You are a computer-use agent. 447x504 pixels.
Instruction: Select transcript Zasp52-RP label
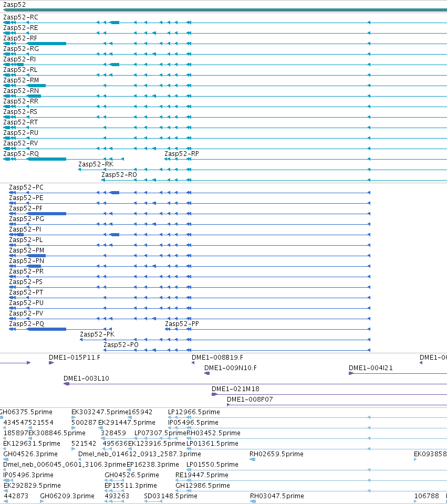182,154
